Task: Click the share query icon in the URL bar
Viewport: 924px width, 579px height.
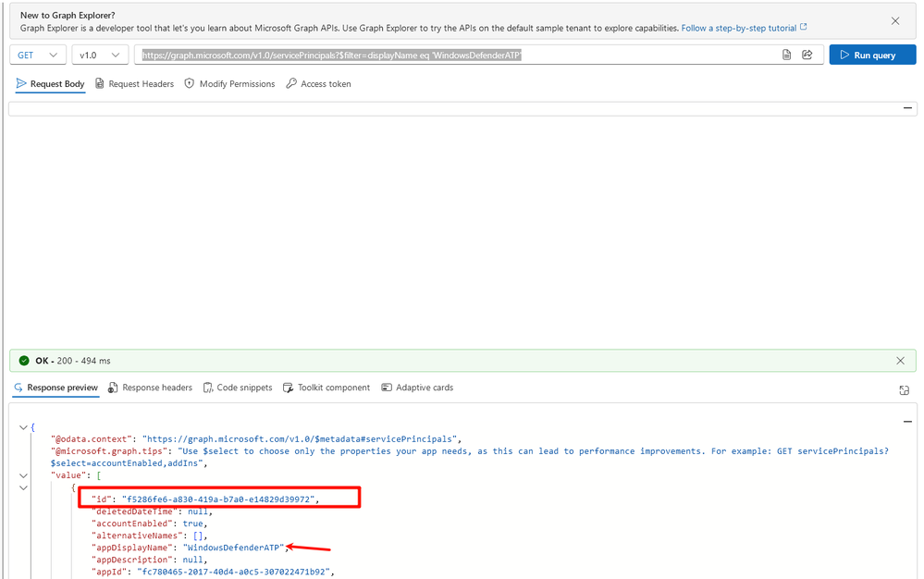Action: (807, 55)
